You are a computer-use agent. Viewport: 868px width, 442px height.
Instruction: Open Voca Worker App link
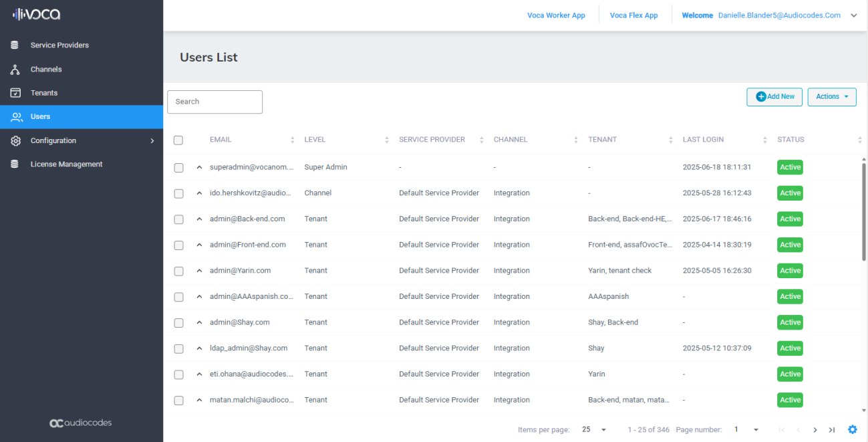(556, 15)
